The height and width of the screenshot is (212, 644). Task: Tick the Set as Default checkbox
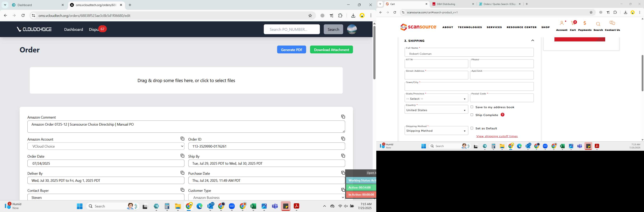pyautogui.click(x=472, y=128)
